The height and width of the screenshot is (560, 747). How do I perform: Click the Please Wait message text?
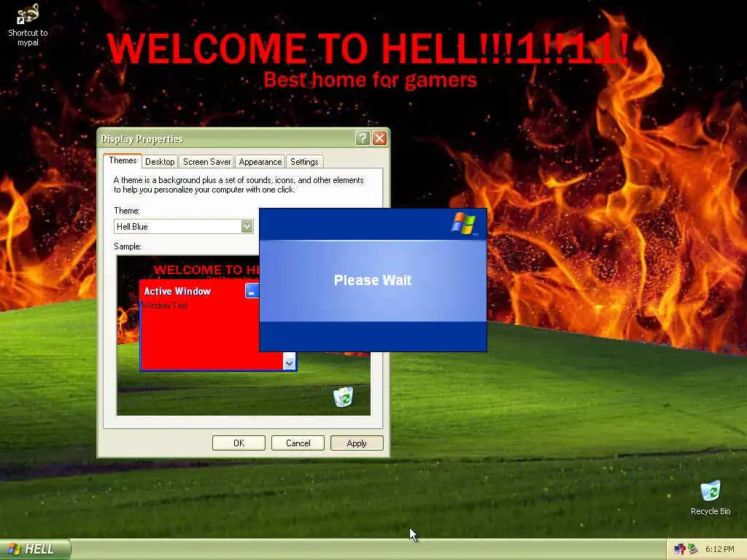click(373, 280)
